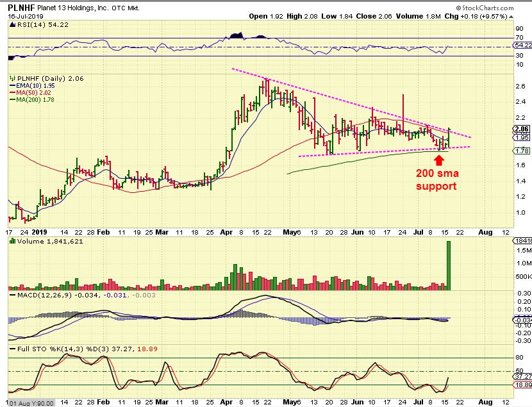Click the 1.5M volume axis label

pyautogui.click(x=524, y=250)
